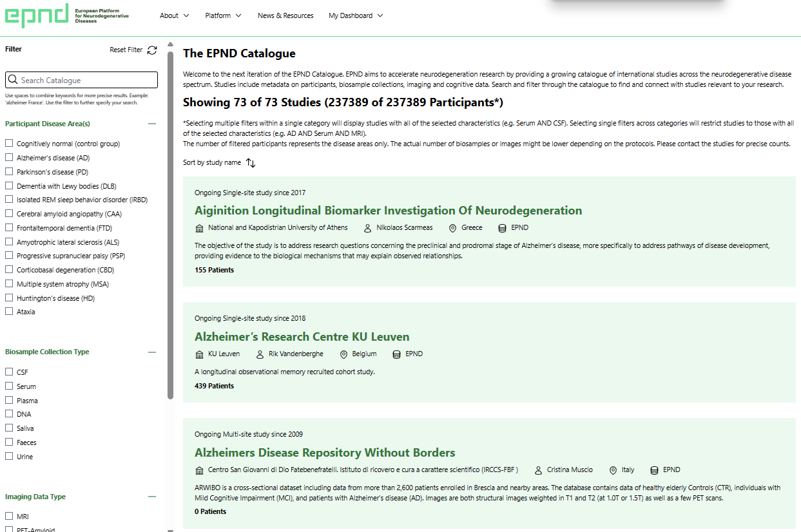Tick the Plasma biosample checkbox
Image resolution: width=801 pixels, height=532 pixels.
(x=9, y=401)
